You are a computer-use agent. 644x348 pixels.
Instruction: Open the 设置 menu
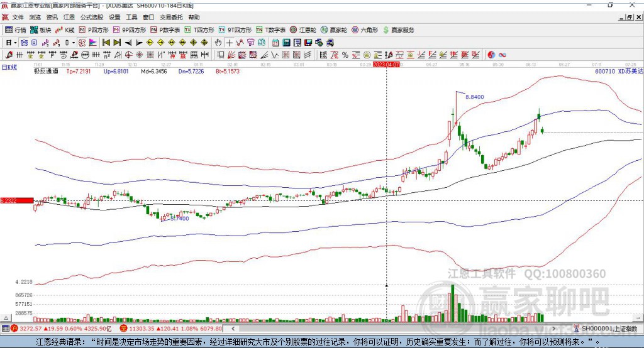(x=114, y=17)
